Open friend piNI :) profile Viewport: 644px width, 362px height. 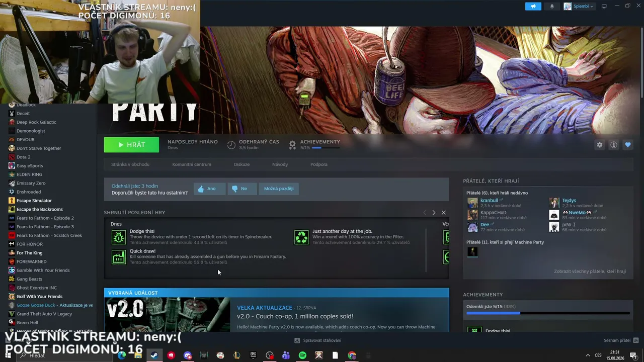click(569, 225)
